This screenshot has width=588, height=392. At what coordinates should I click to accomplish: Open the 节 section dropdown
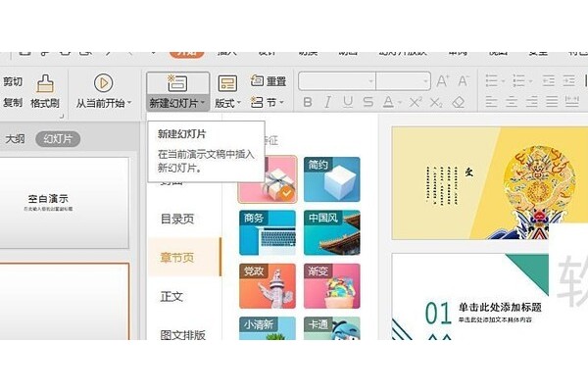pyautogui.click(x=281, y=102)
